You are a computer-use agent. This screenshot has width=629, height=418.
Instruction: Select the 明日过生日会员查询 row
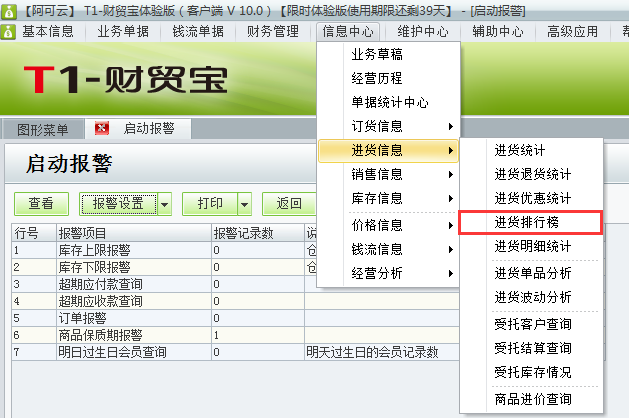(235, 352)
